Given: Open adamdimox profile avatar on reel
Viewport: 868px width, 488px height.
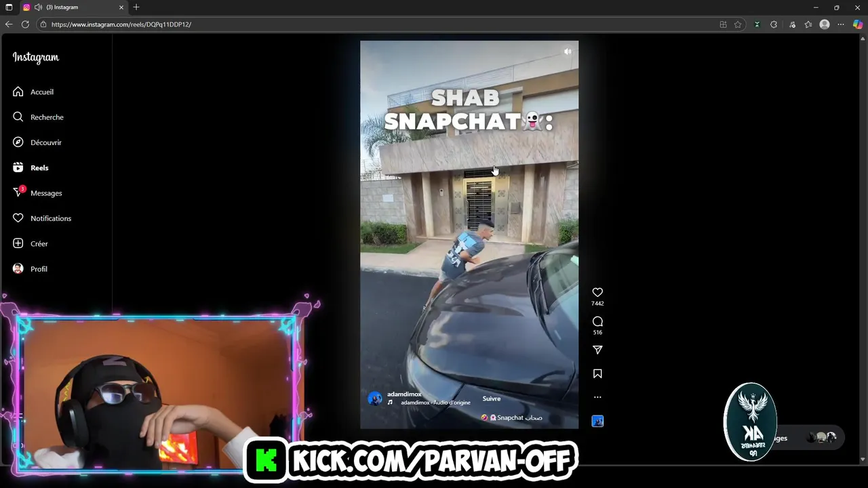Looking at the screenshot, I should (x=374, y=399).
